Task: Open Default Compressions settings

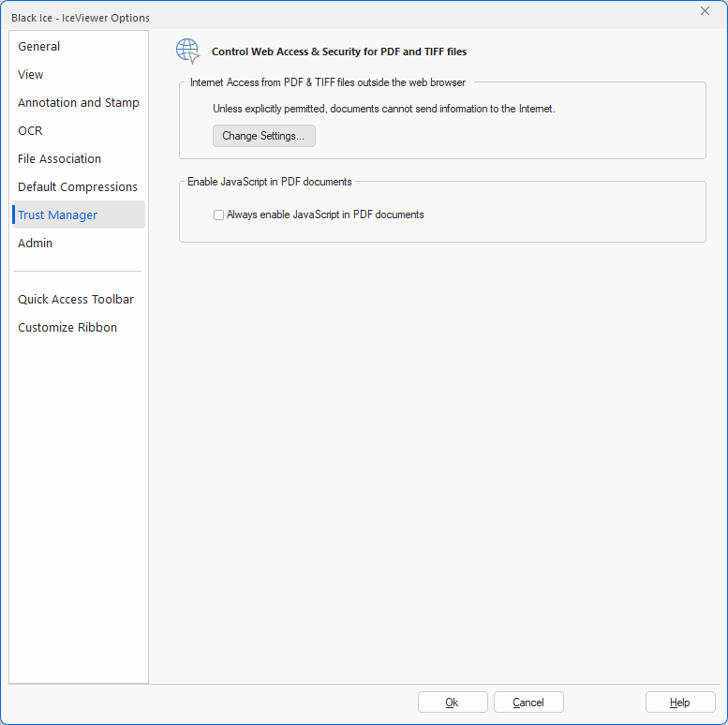Action: 78,187
